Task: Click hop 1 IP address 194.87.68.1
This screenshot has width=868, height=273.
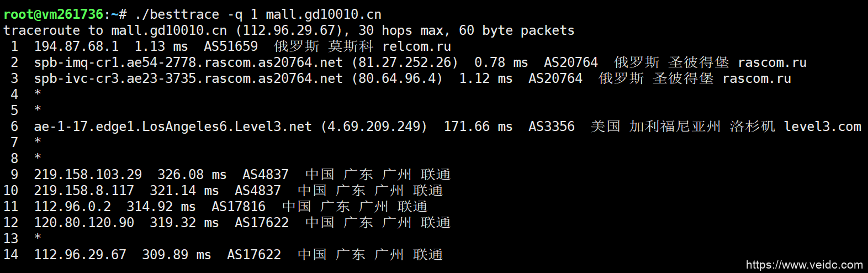Action: pos(76,46)
